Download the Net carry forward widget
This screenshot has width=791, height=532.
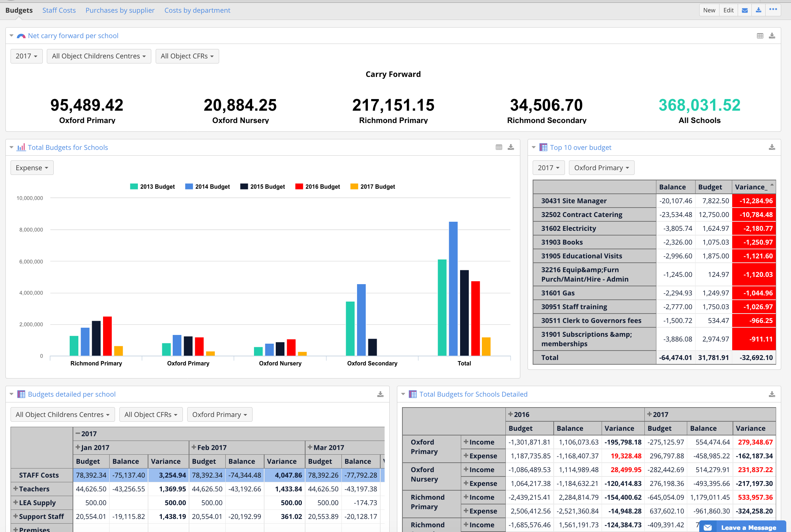coord(772,36)
